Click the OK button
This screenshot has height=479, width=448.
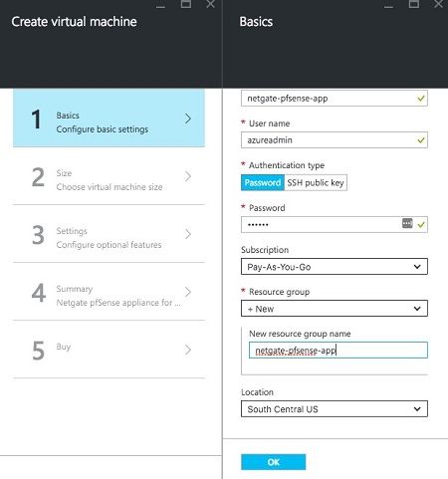coord(274,462)
